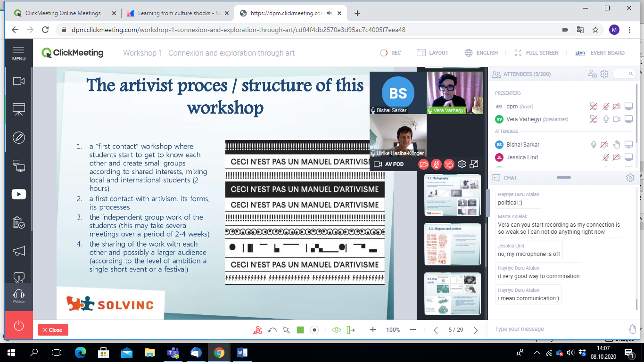Select the Photography slide thumbnail
The height and width of the screenshot is (362, 644).
click(x=453, y=195)
